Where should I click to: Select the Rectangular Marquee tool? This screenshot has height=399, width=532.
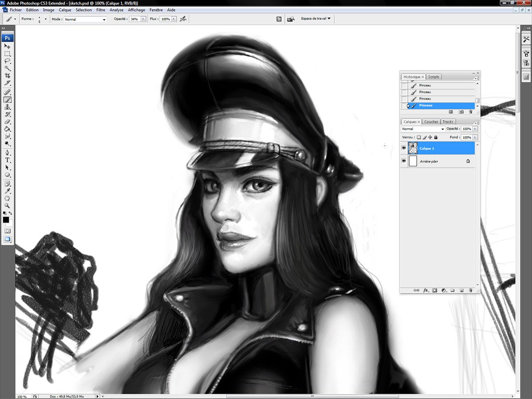(8, 54)
